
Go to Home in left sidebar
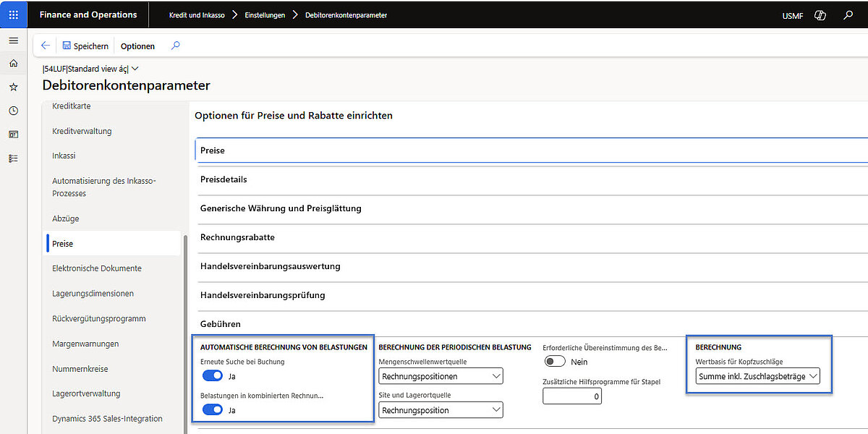[x=13, y=64]
